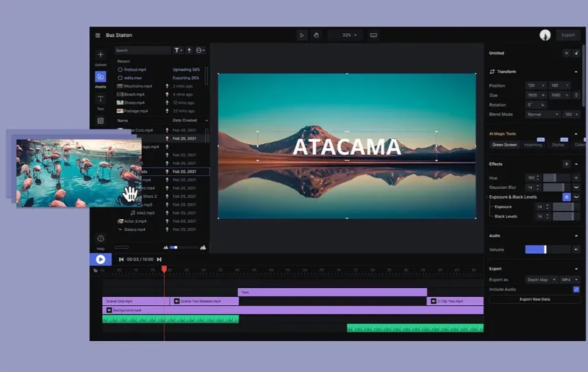Click the Export Raw Data button

(x=534, y=300)
